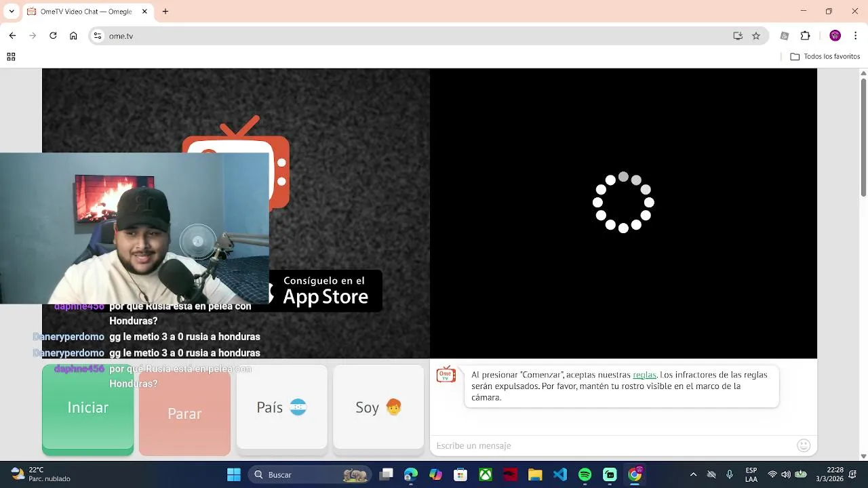This screenshot has height=488, width=868.
Task: Open the reglas link in chat notice
Action: pyautogui.click(x=644, y=375)
